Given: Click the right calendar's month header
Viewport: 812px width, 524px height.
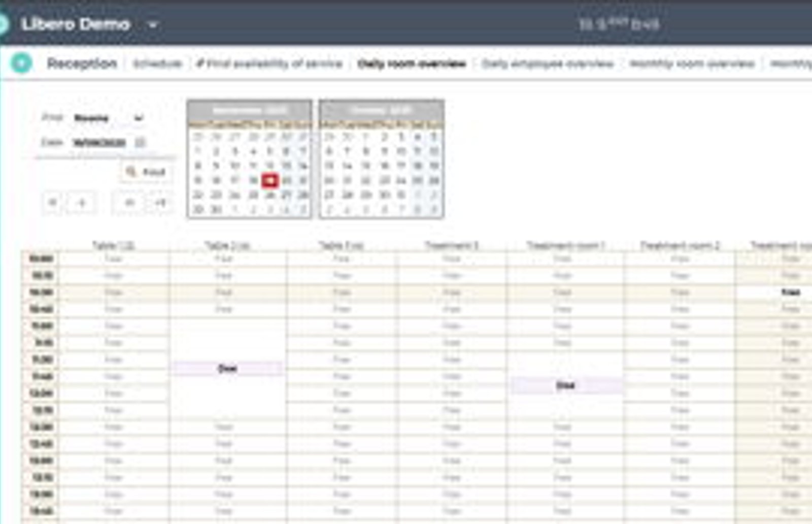Looking at the screenshot, I should pyautogui.click(x=382, y=110).
